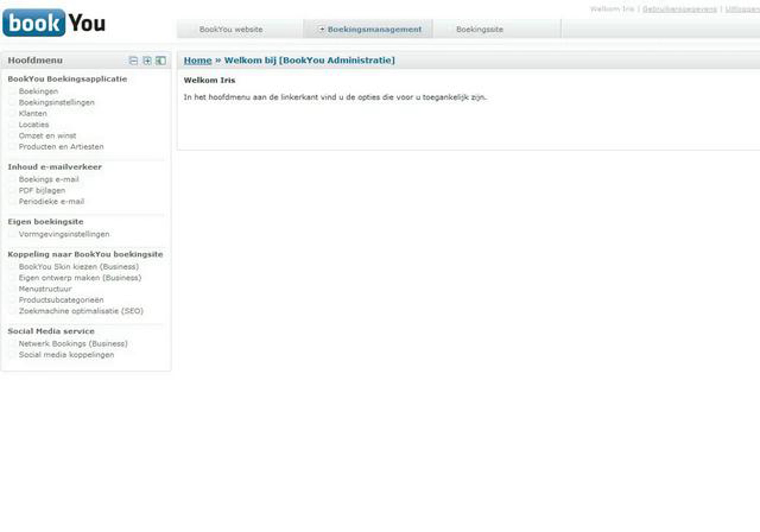Open Gebruikersgegevens link at top right
Screen dimensions: 760x532
click(x=679, y=9)
